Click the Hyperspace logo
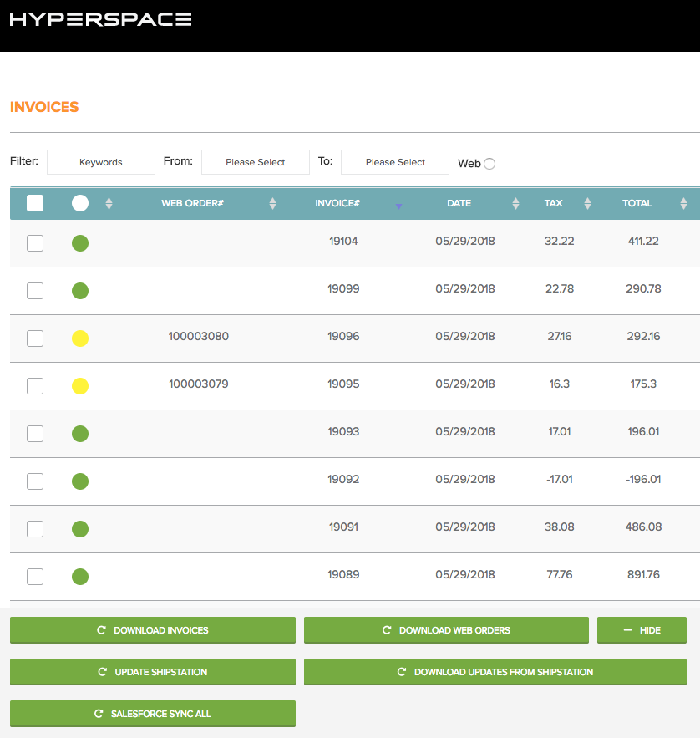Screen dimensions: 700x738 [x=100, y=19]
